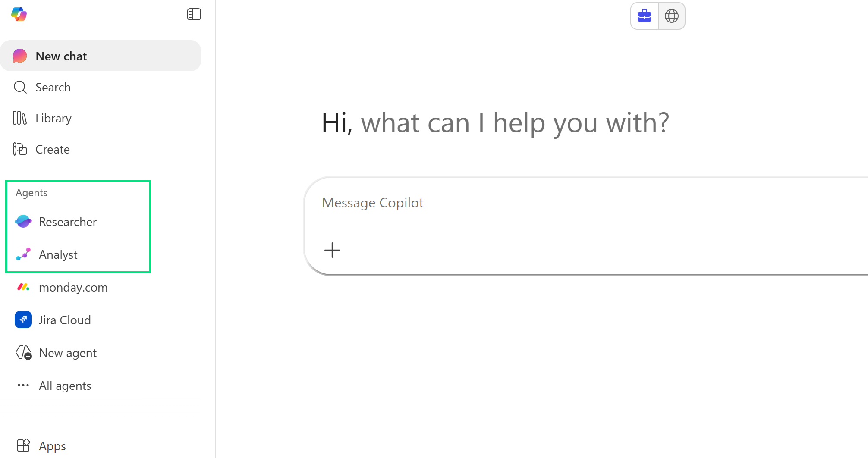
Task: Open the Library section
Action: pyautogui.click(x=53, y=118)
